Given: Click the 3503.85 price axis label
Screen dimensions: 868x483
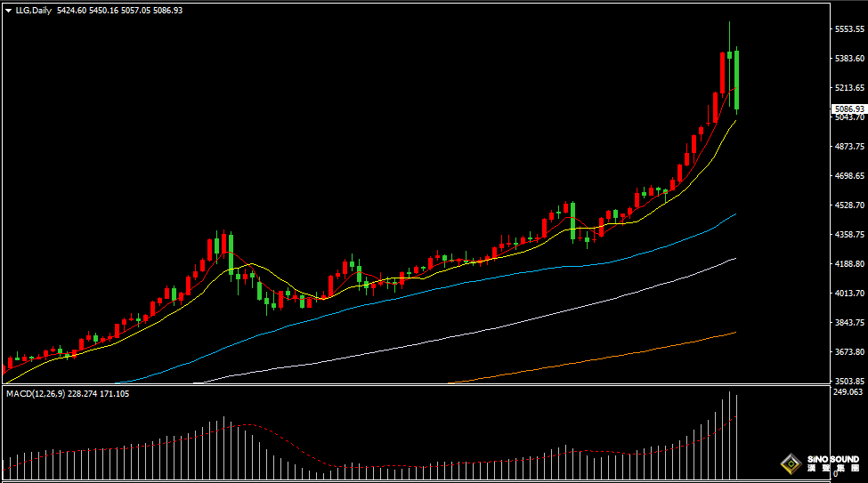Looking at the screenshot, I should 848,381.
